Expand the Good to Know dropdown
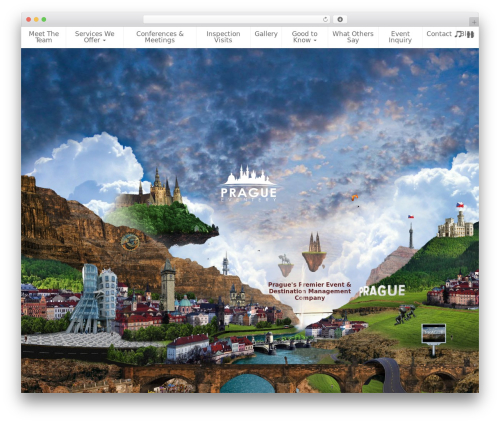The image size is (500, 423). (x=305, y=37)
